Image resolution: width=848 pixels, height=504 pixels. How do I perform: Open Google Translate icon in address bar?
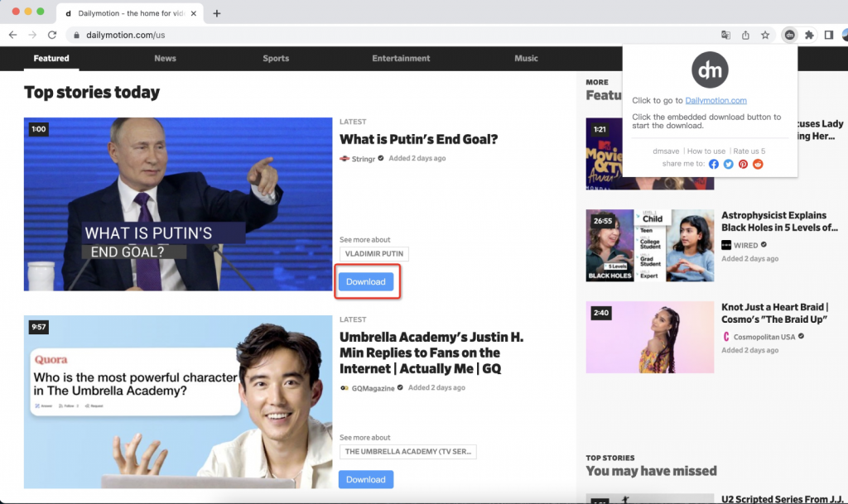click(x=725, y=35)
